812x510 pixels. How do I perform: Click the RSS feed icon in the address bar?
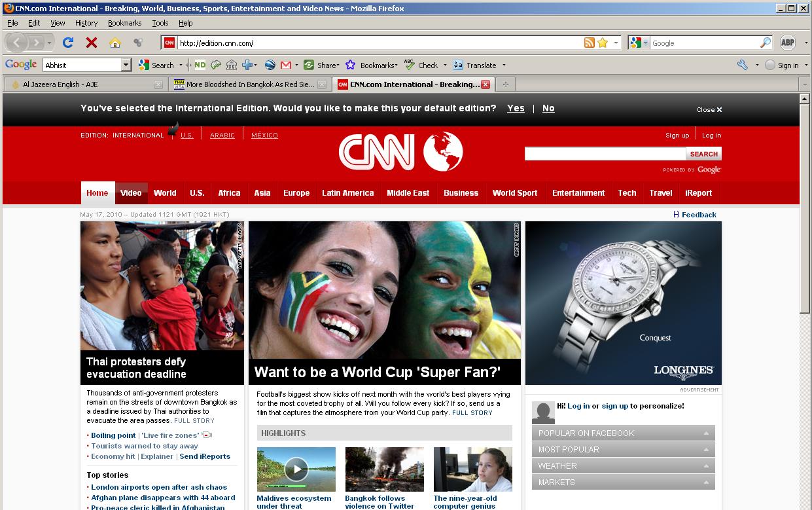pos(590,43)
